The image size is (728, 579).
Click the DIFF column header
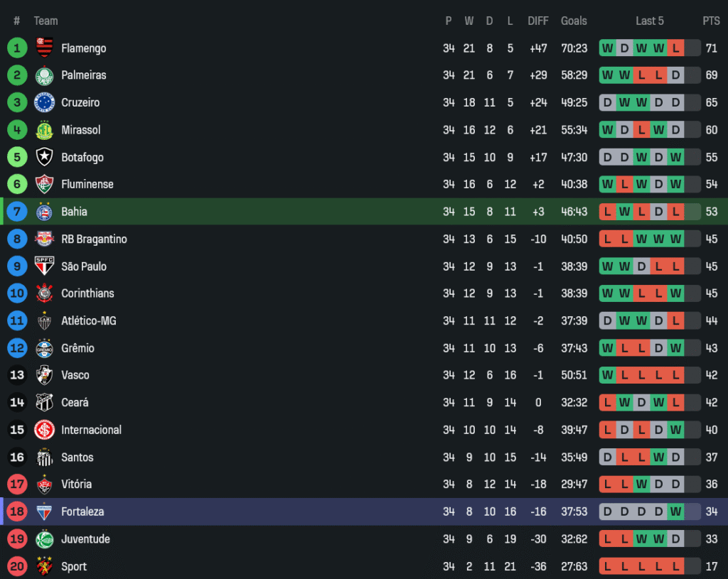(538, 21)
